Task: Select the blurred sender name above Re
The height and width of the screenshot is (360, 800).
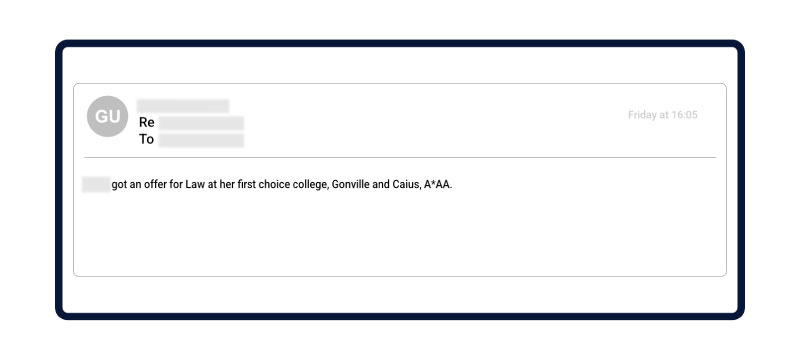Action: pyautogui.click(x=183, y=106)
